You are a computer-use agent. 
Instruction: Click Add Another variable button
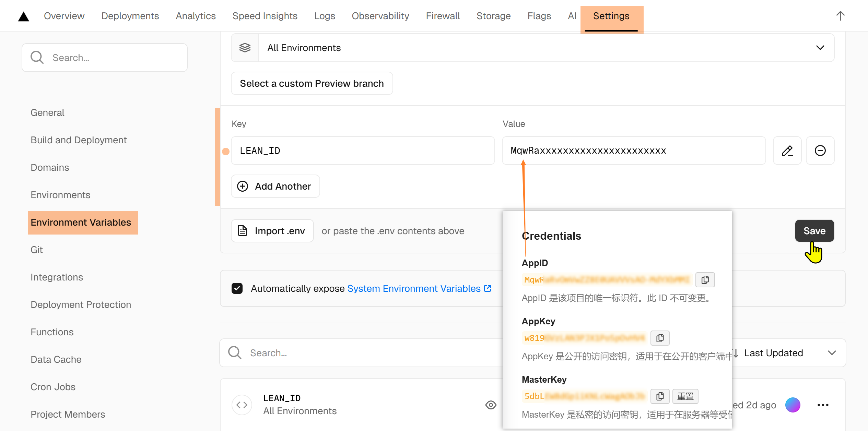(275, 186)
